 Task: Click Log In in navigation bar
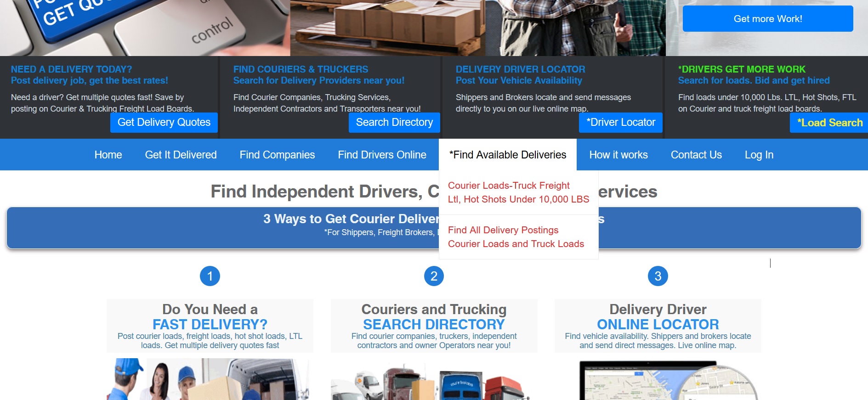(x=759, y=155)
